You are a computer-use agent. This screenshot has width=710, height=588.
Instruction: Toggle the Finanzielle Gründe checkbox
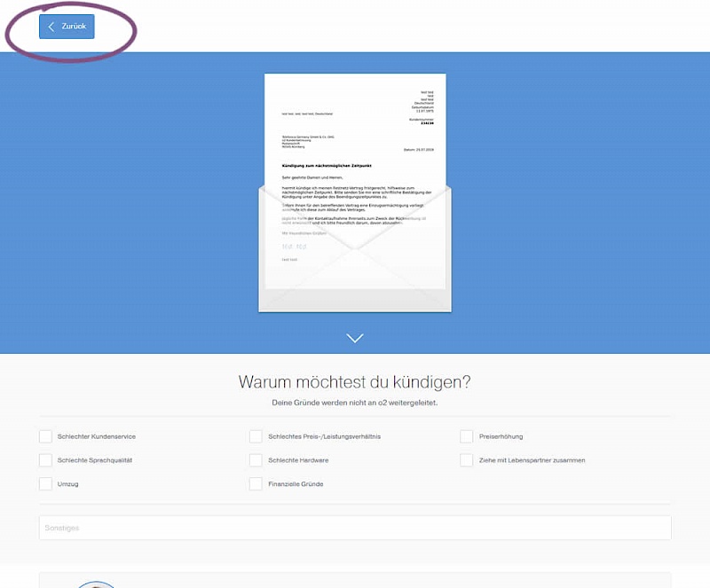[256, 484]
